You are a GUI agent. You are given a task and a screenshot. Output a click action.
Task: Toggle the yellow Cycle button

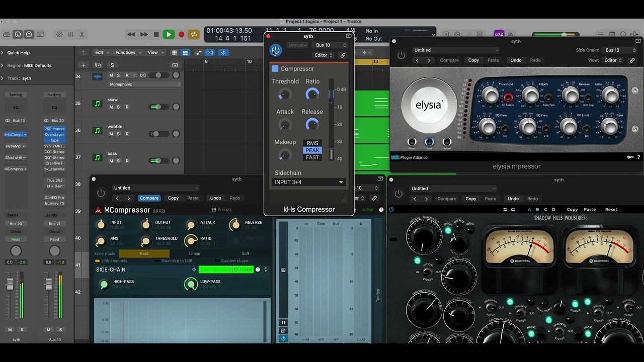[193, 35]
